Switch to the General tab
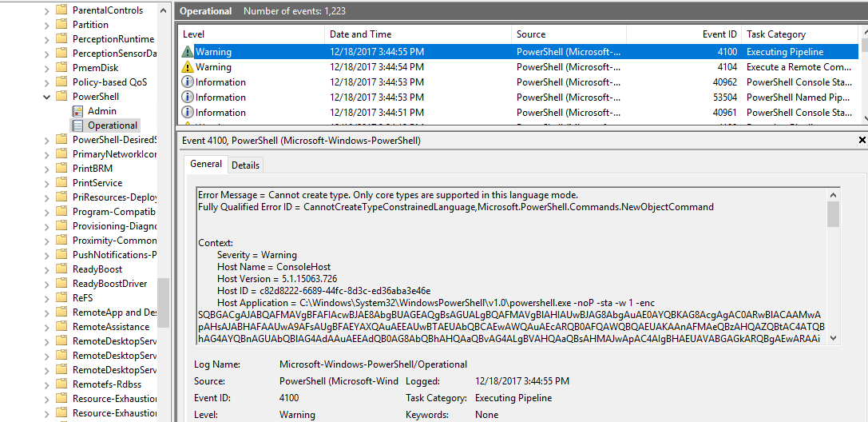This screenshot has width=868, height=422. point(206,164)
